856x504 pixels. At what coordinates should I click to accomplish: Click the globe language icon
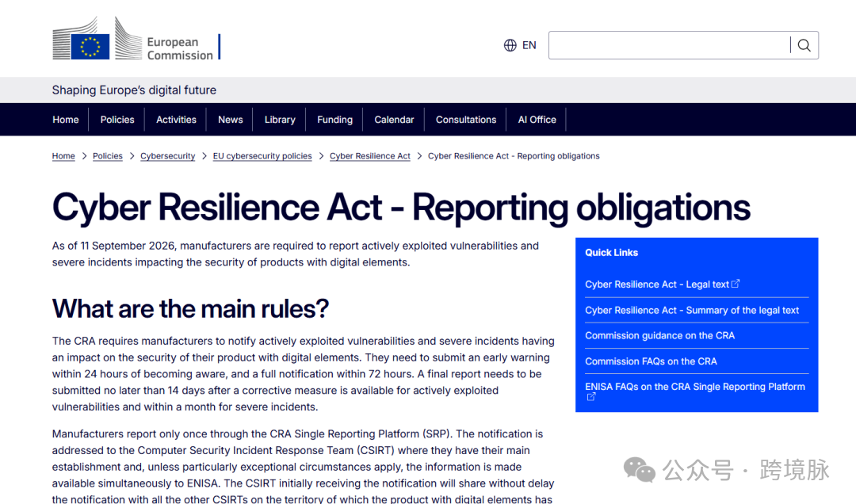tap(510, 45)
